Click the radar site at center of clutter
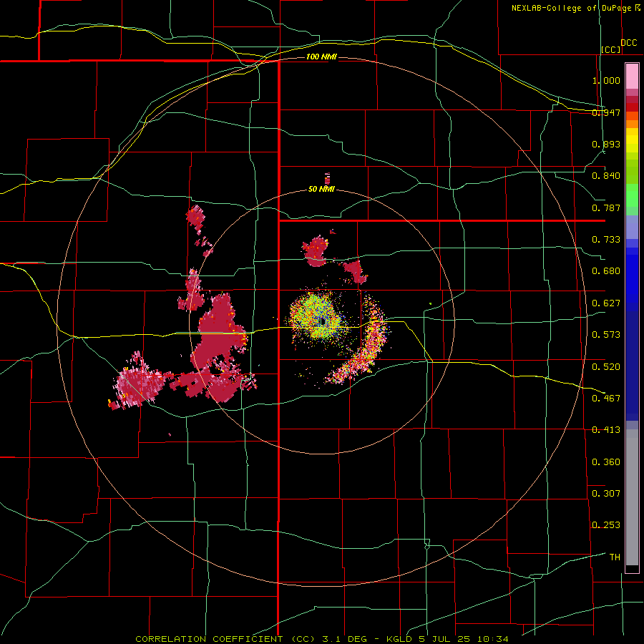The image size is (644, 644). [x=321, y=321]
